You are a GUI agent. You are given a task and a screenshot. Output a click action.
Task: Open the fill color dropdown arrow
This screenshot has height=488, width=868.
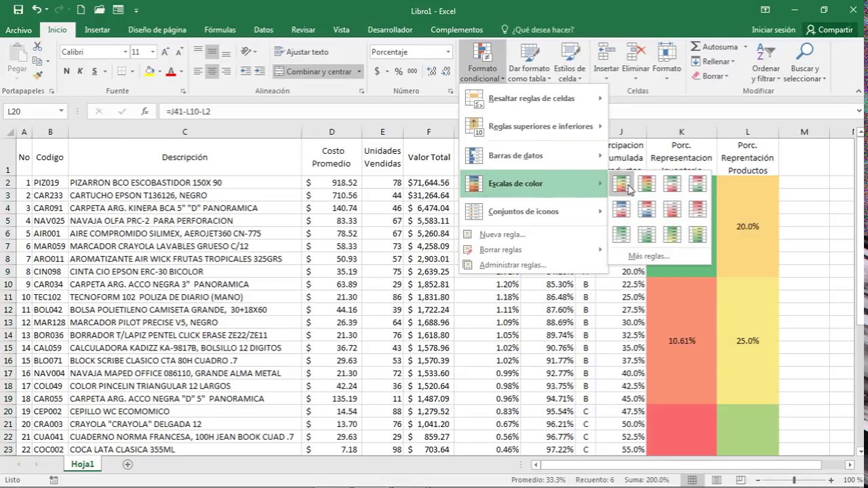(159, 71)
